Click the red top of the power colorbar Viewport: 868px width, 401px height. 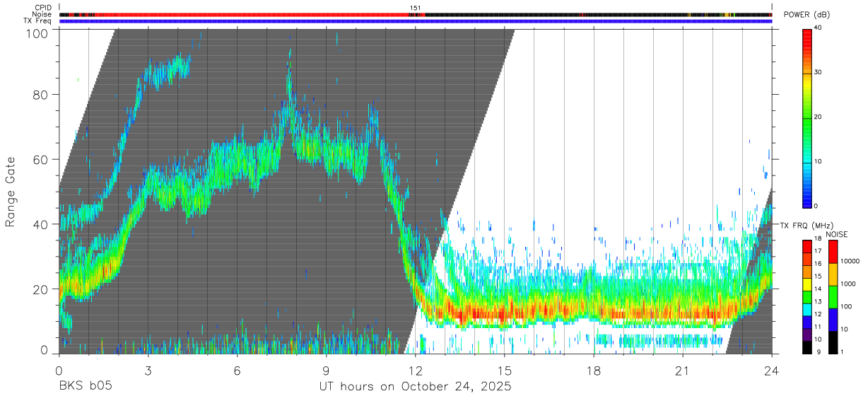pyautogui.click(x=807, y=33)
